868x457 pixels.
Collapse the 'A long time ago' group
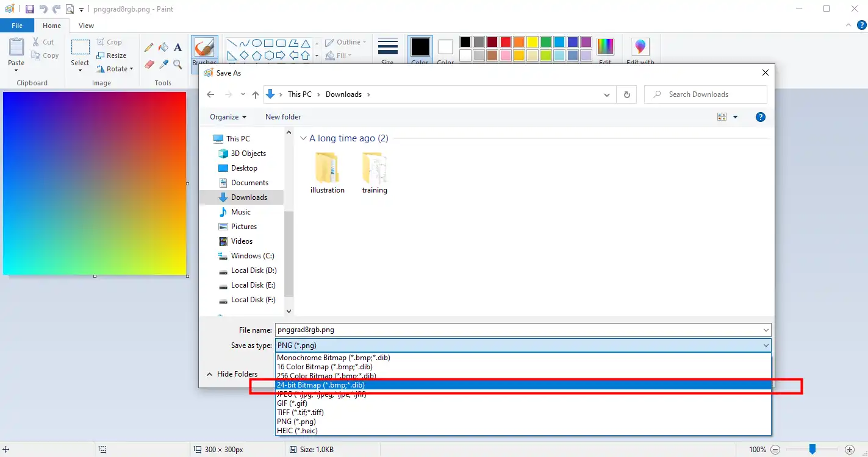[303, 138]
